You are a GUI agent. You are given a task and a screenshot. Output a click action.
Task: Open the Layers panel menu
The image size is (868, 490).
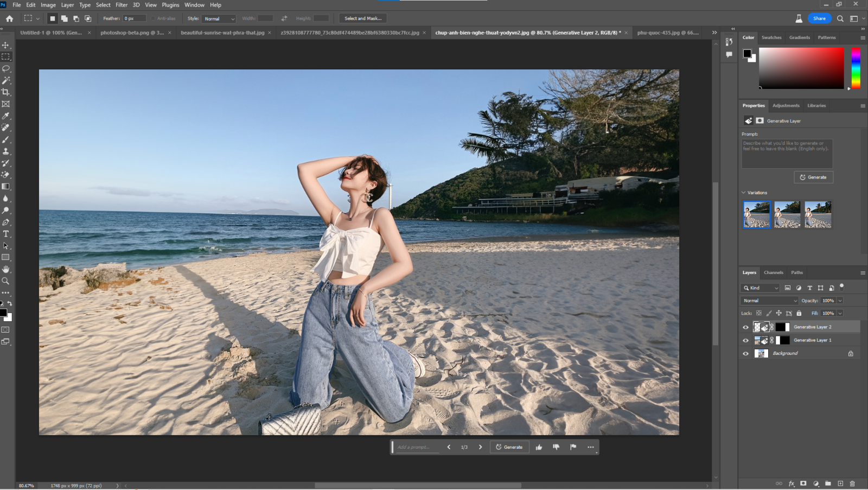tap(863, 272)
